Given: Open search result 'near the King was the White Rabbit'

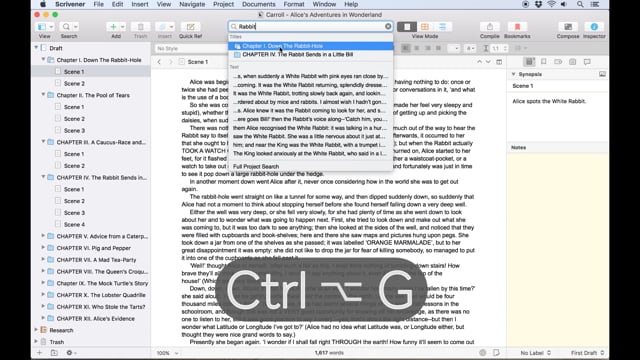Looking at the screenshot, I should pyautogui.click(x=311, y=145).
